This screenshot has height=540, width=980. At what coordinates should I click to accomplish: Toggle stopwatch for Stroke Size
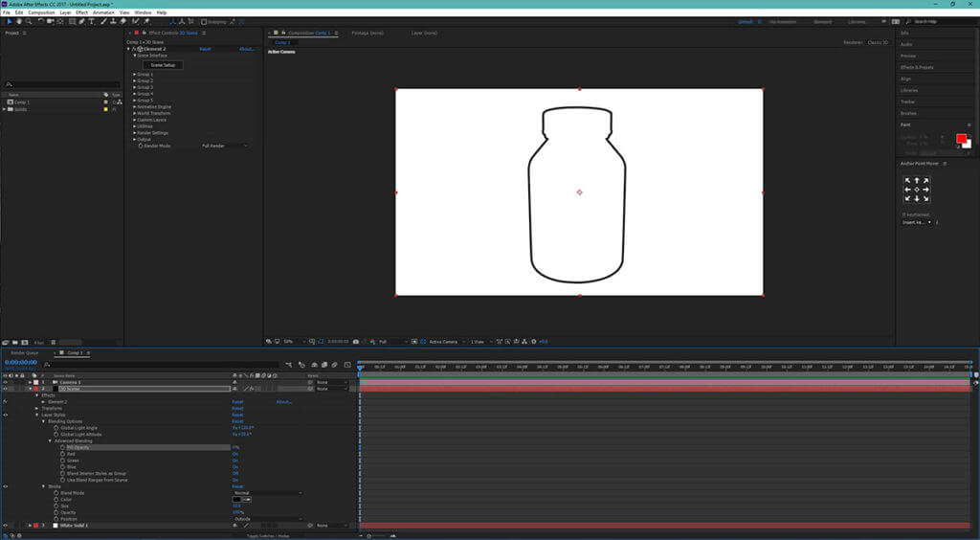pos(56,506)
